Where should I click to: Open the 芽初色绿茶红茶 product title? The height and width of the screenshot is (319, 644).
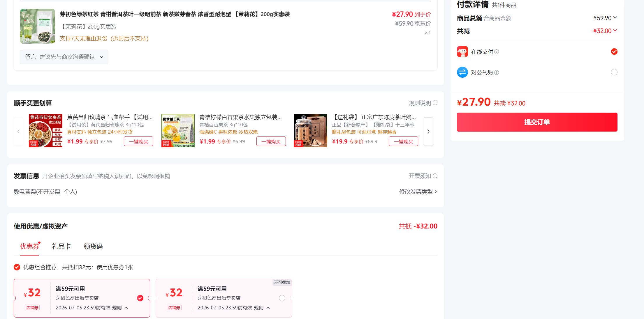point(175,14)
